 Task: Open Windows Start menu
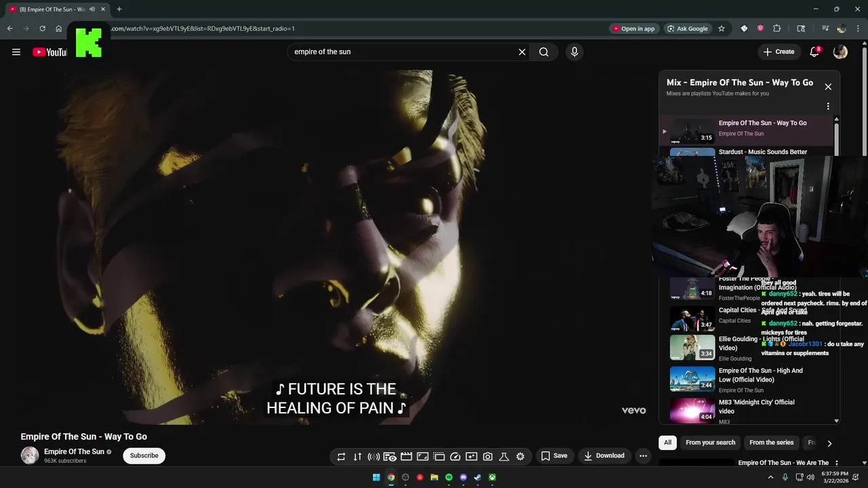point(376,477)
